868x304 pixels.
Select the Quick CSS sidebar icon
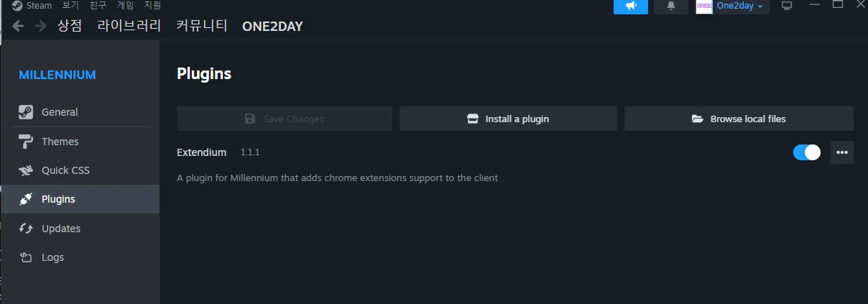pos(26,170)
